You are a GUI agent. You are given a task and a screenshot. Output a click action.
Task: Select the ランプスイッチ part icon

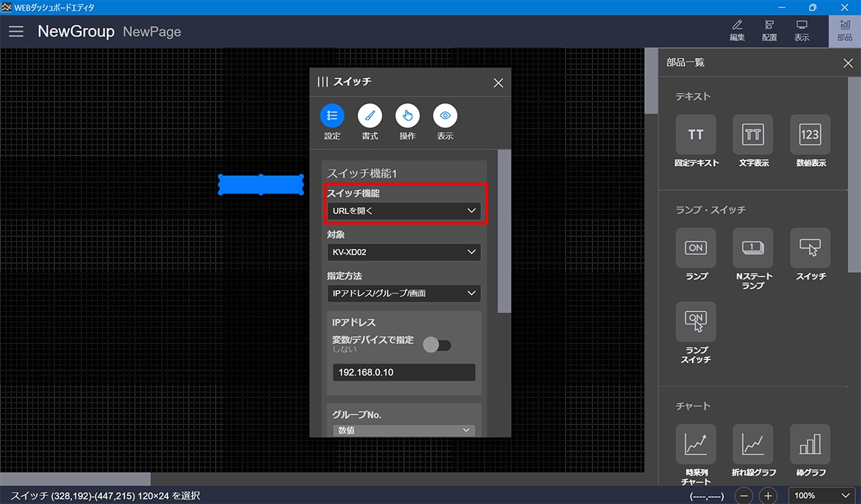696,322
